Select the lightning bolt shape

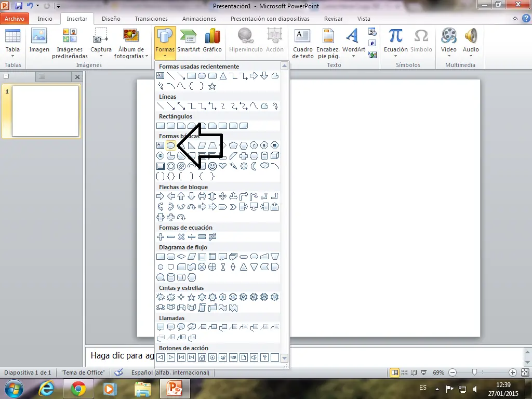[x=233, y=166]
